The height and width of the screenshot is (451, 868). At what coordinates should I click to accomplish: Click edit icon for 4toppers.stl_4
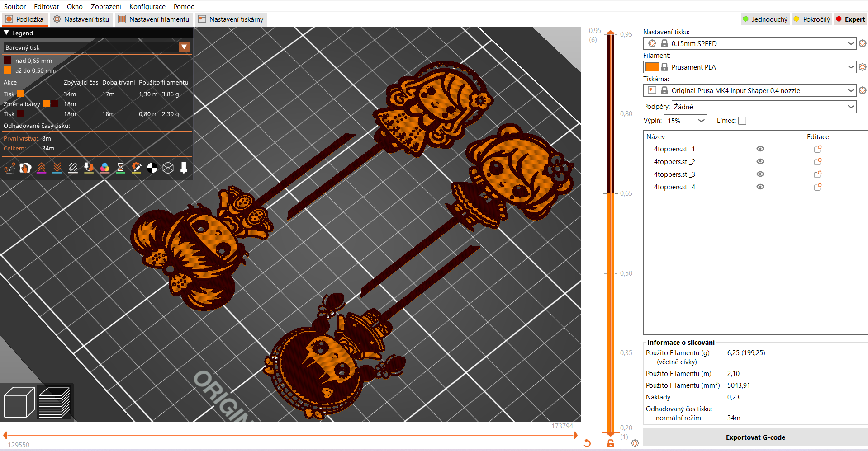[818, 187]
